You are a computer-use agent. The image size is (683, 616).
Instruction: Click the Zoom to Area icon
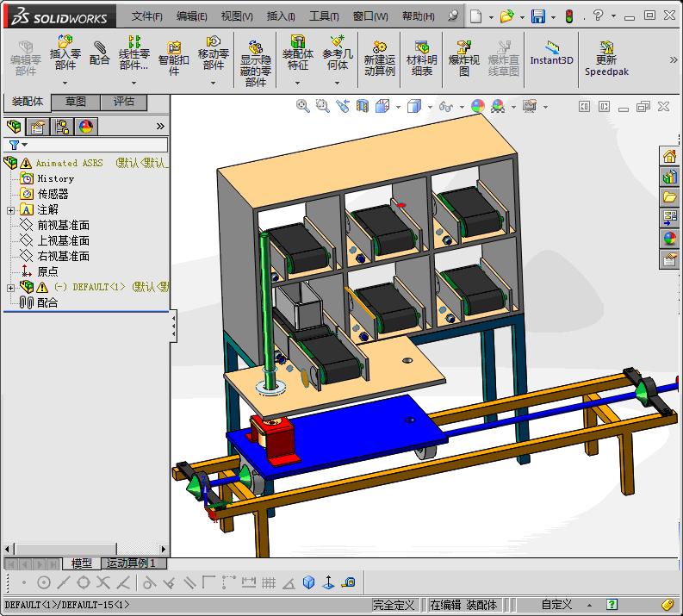(323, 106)
